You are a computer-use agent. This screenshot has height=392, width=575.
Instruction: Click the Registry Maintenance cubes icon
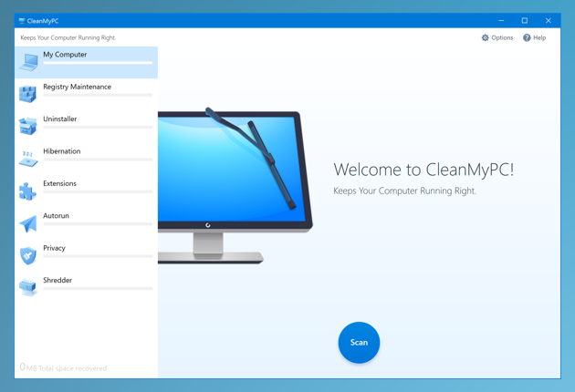click(28, 94)
